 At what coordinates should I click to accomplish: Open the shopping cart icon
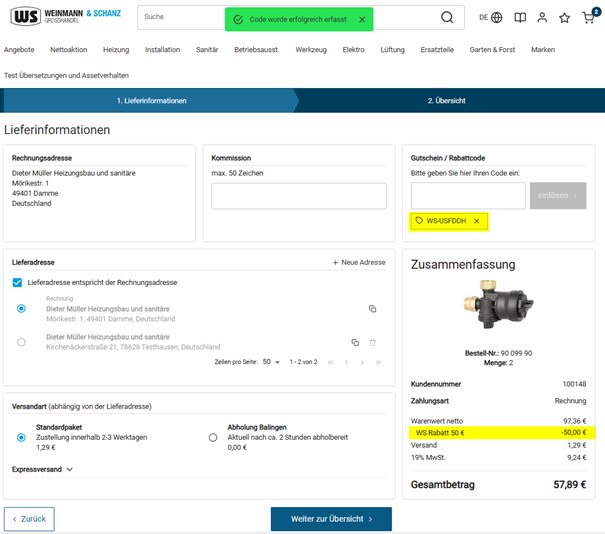pos(589,18)
